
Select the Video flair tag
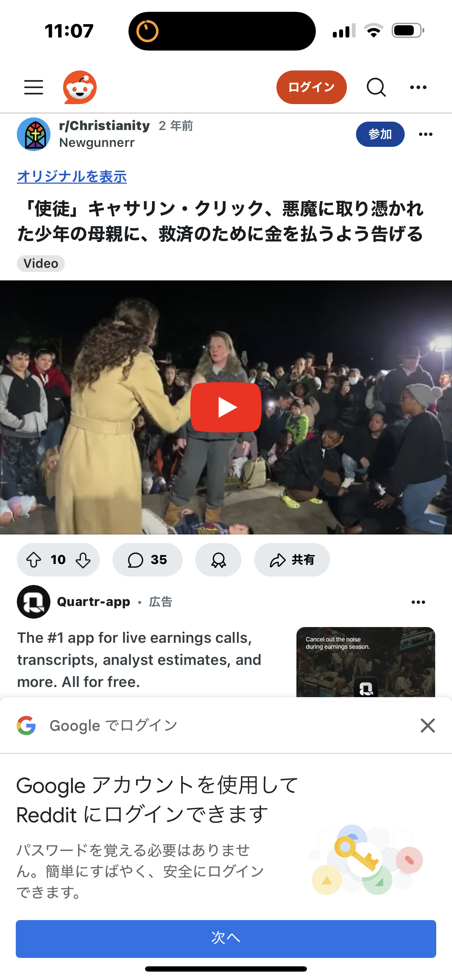pos(41,263)
